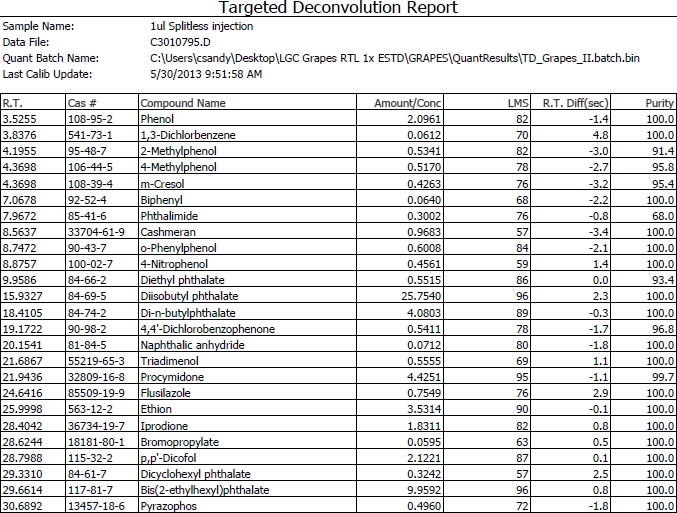Click the Compound Name column header
This screenshot has width=677, height=513.
[x=183, y=103]
